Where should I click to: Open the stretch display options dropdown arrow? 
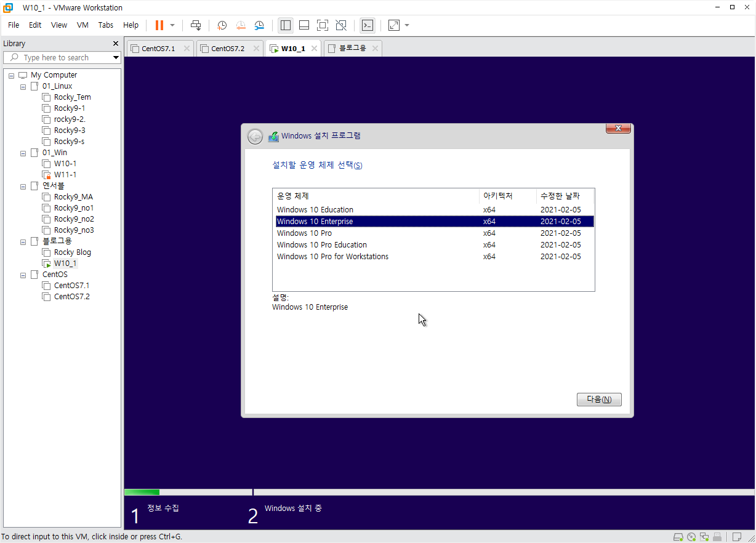[407, 25]
